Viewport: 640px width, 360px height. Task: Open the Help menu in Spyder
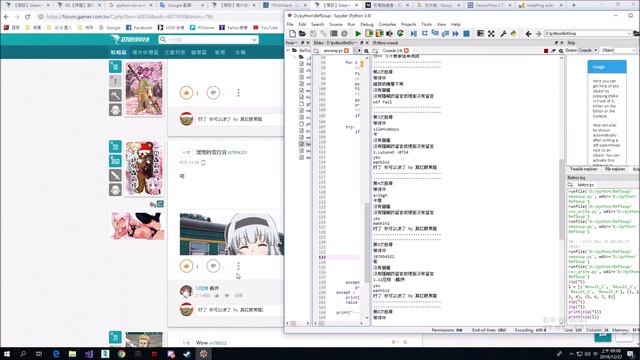coord(456,24)
